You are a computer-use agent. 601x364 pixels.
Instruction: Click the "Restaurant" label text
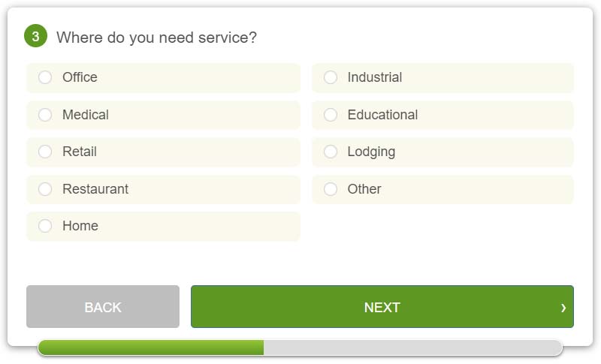(x=95, y=189)
